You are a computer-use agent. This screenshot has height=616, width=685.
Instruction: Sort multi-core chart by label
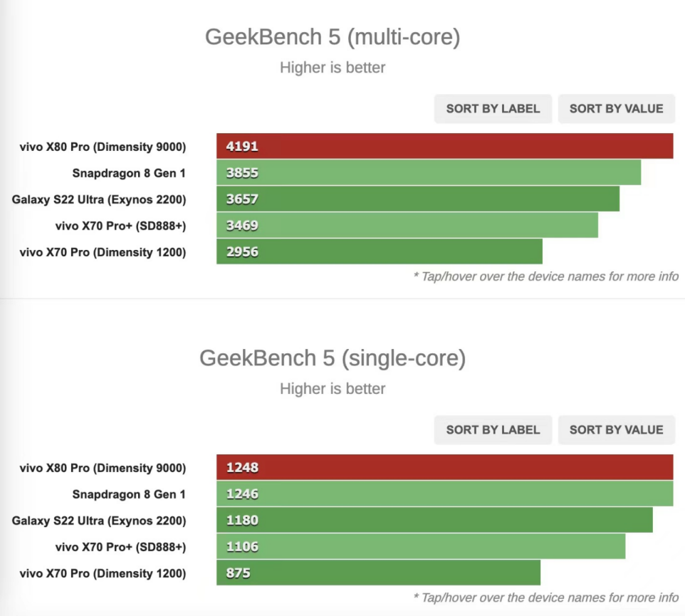[493, 109]
